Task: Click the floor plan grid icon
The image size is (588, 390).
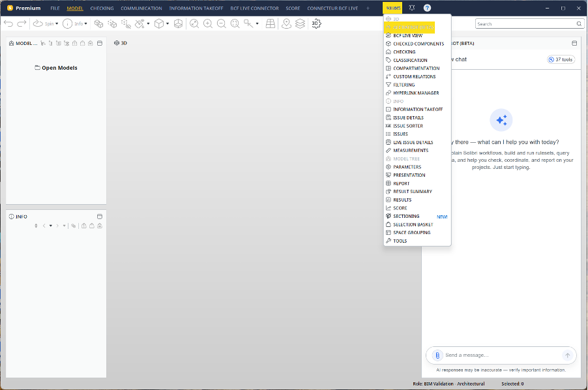Action: (x=270, y=23)
